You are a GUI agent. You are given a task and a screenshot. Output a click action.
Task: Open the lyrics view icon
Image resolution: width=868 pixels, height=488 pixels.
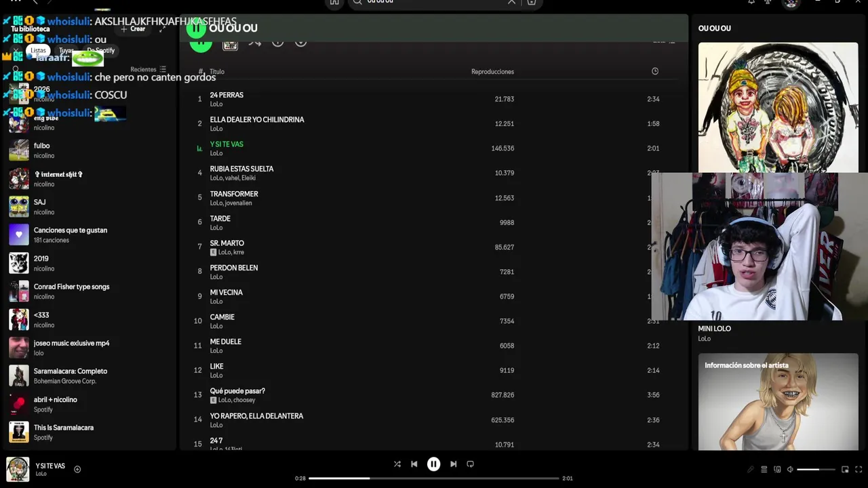(751, 469)
